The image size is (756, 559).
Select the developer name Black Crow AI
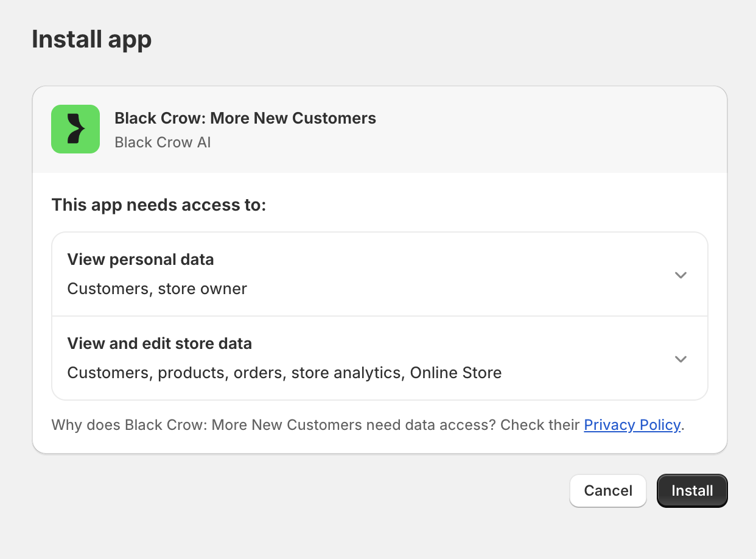coord(163,142)
